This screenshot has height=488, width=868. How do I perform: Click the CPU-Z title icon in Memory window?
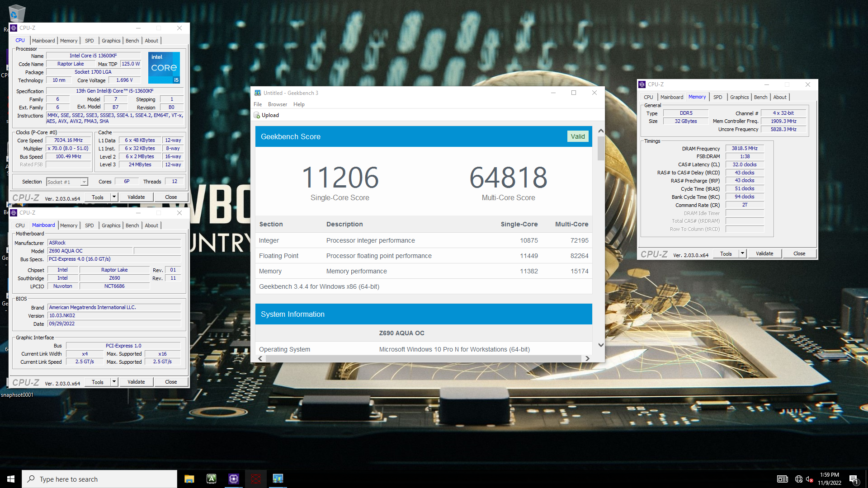[x=642, y=84]
